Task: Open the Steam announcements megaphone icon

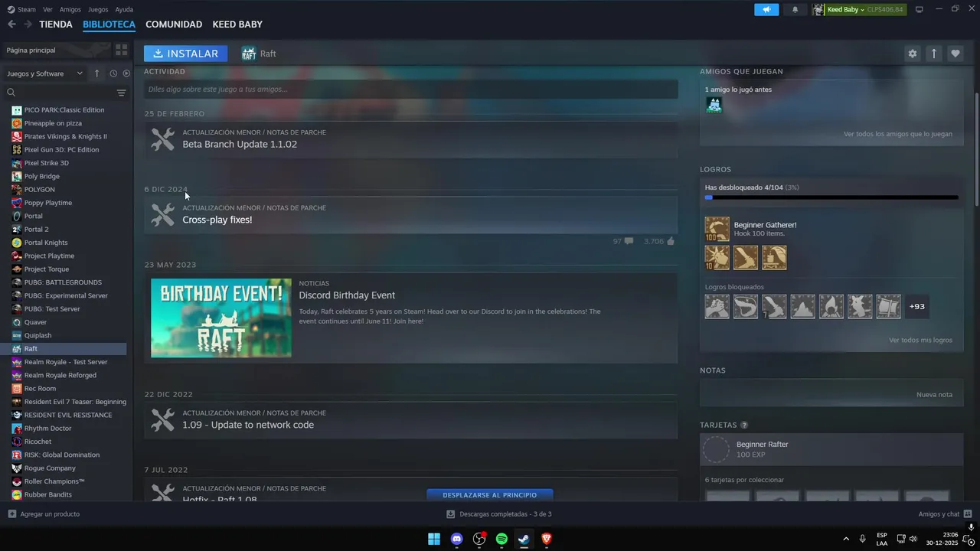Action: click(766, 9)
